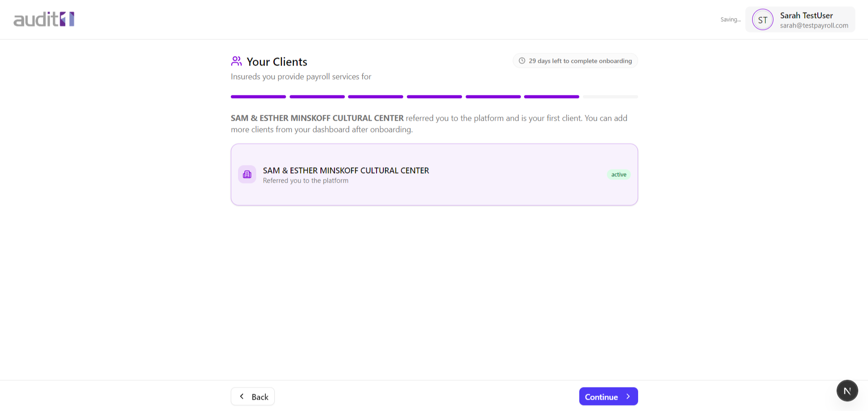This screenshot has height=411, width=868.
Task: Click the 29 days left onboarding badge
Action: pyautogui.click(x=575, y=61)
